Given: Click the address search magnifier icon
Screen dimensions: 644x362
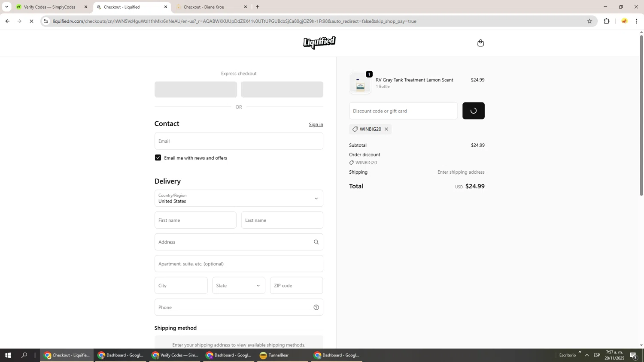Looking at the screenshot, I should (x=316, y=242).
